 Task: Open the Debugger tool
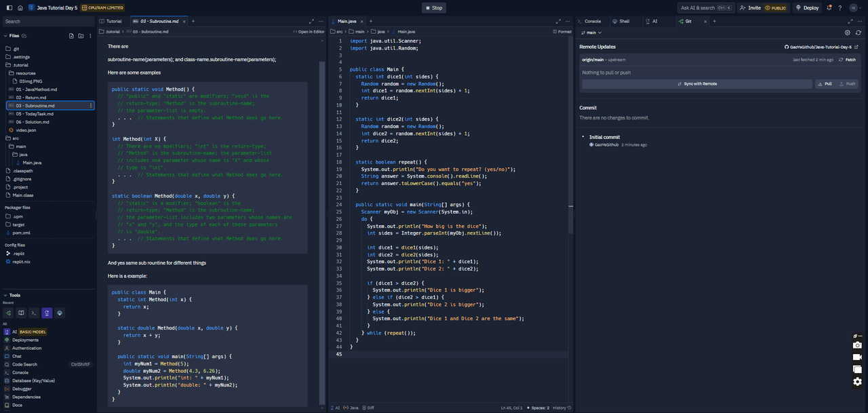(22, 389)
